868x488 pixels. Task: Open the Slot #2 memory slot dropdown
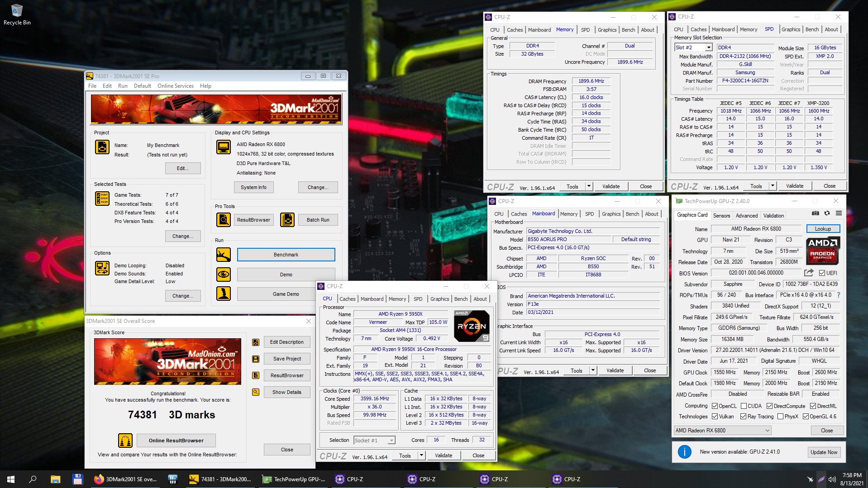pos(708,47)
